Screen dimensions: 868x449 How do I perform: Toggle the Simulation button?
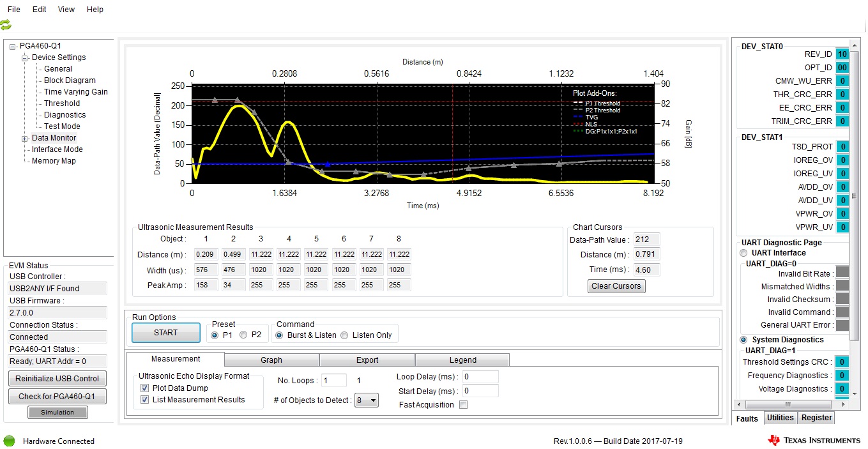coord(57,413)
